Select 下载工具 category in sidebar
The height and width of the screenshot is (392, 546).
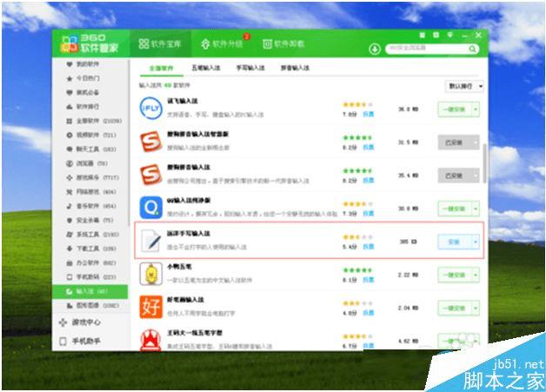click(91, 249)
